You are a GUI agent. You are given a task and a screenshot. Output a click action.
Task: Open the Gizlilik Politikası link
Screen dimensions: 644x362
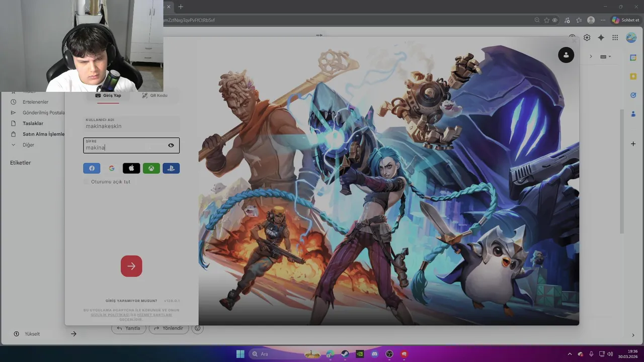pos(110,315)
